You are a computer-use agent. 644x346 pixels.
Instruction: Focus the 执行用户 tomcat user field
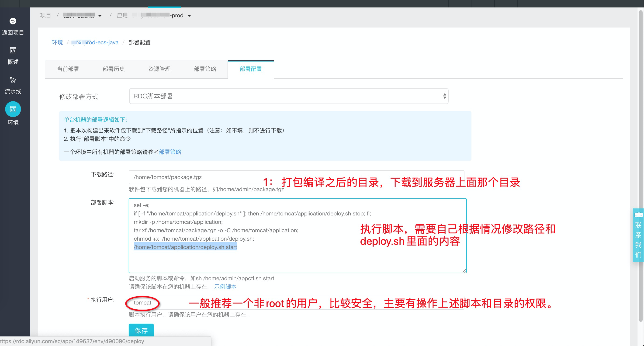[297, 302]
